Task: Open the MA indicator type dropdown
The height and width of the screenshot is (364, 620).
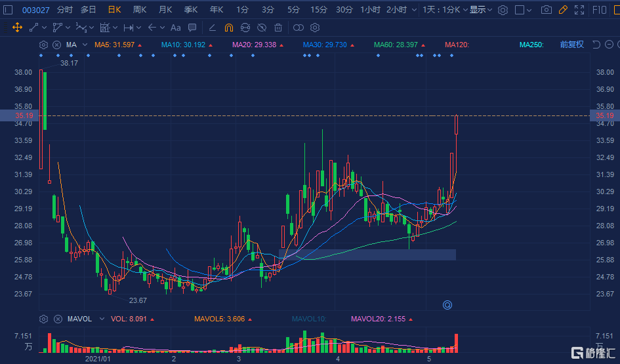Action: click(85, 45)
